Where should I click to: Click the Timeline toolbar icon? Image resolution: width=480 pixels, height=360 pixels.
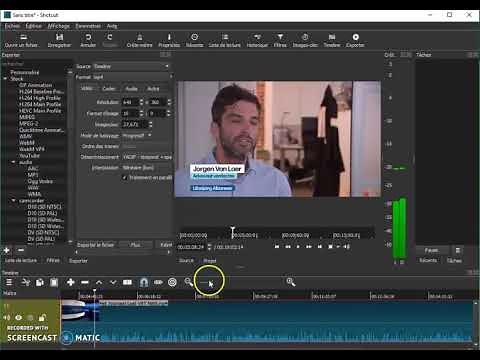[x=332, y=37]
